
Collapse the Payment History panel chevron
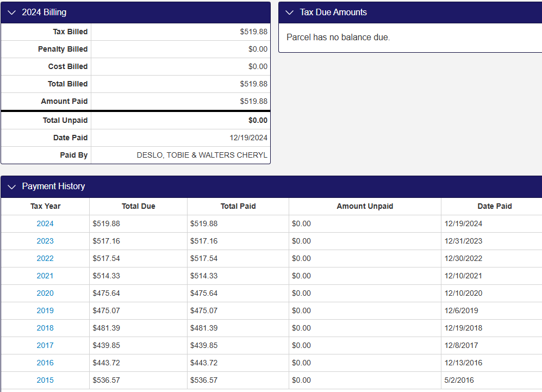coord(12,186)
